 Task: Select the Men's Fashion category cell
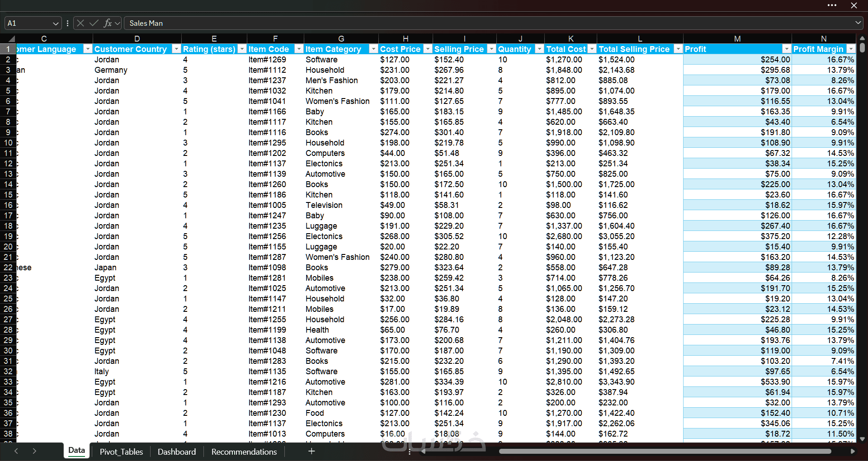(x=341, y=80)
